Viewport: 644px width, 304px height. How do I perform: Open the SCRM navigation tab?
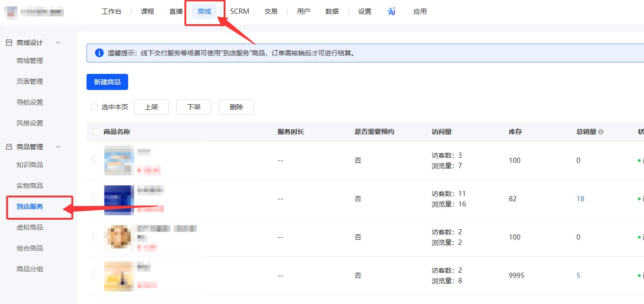pyautogui.click(x=240, y=11)
